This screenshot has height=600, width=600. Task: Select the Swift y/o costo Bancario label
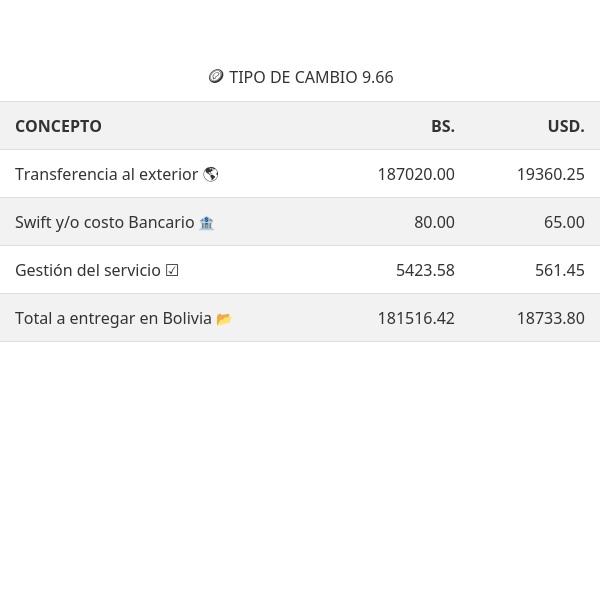point(104,222)
